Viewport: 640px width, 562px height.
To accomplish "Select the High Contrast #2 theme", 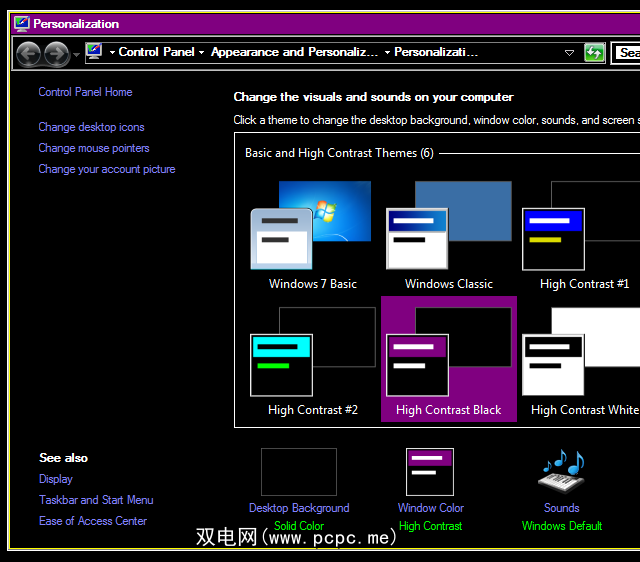I will point(313,359).
